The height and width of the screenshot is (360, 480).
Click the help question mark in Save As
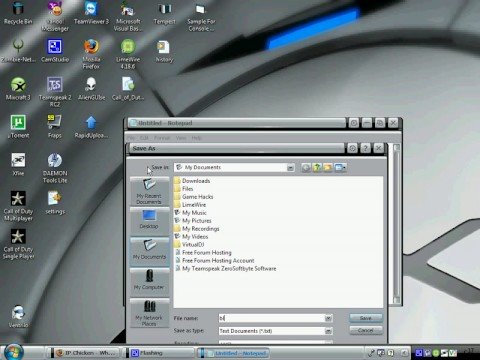pos(365,148)
